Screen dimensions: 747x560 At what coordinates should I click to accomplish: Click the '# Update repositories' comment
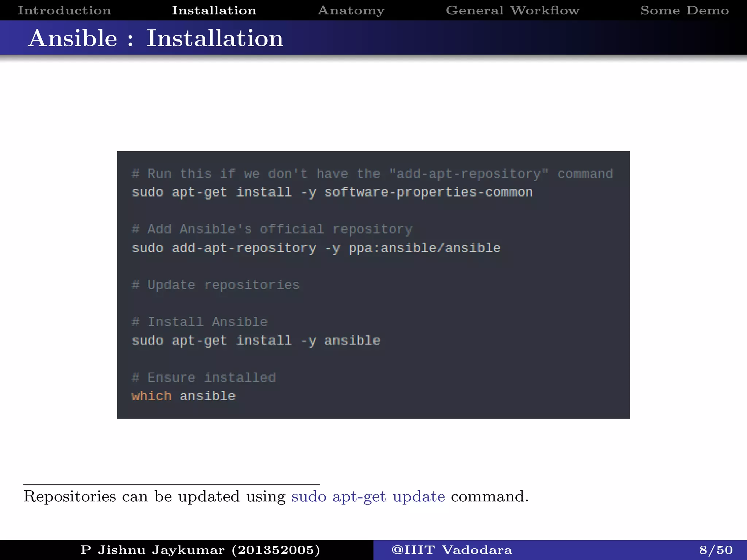point(216,285)
